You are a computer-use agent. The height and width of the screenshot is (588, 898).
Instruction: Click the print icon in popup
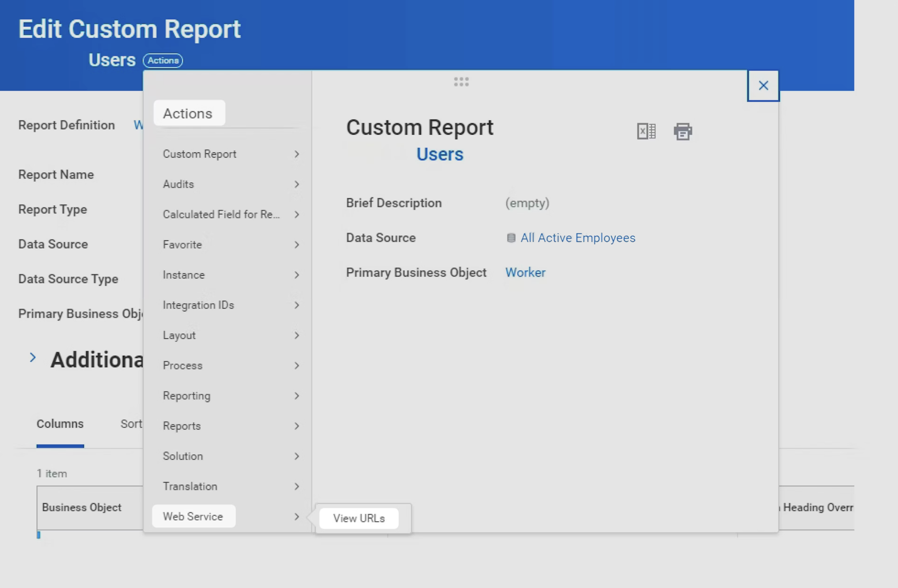point(683,131)
